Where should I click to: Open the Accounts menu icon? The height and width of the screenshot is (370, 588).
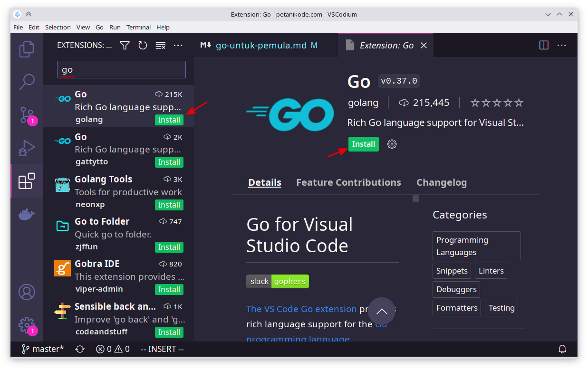27,292
